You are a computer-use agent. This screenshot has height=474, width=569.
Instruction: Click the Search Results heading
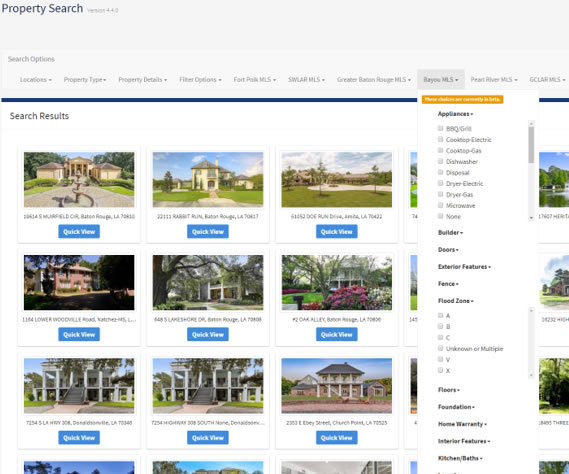coord(39,116)
